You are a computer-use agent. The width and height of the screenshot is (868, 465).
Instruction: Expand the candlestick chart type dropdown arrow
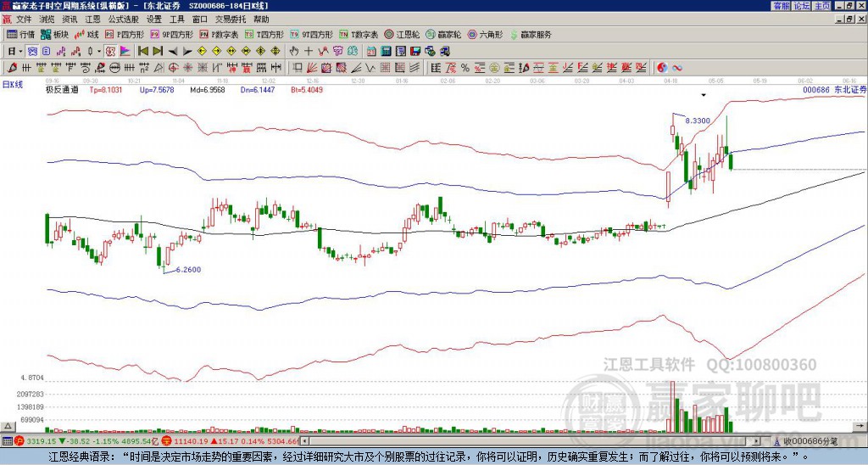point(98,51)
